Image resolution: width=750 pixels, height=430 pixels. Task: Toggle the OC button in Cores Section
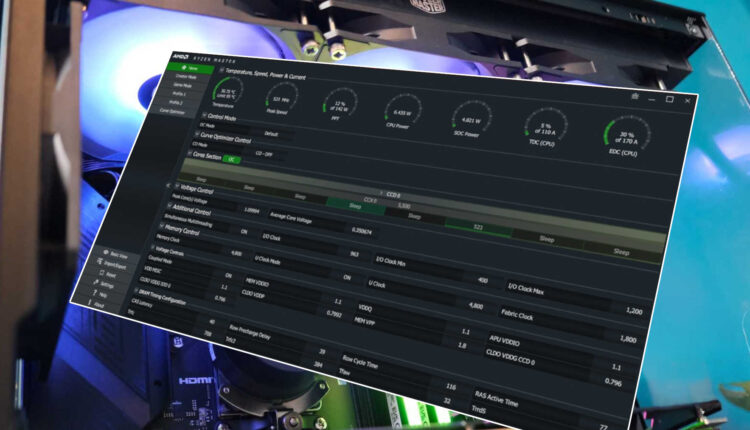tap(231, 158)
